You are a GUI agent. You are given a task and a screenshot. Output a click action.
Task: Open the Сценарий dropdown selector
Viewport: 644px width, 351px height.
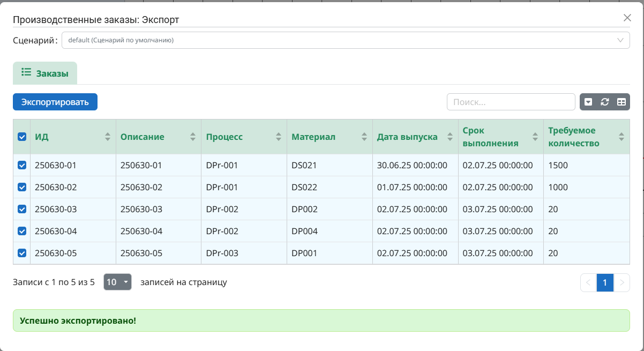(346, 40)
